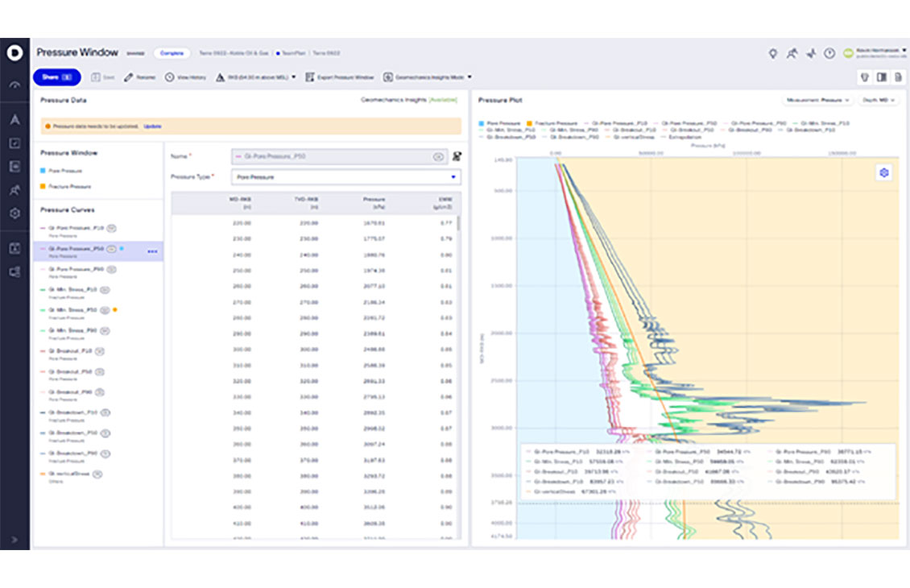Image resolution: width=910 pixels, height=588 pixels.
Task: Click the orange Fracture Pressure color swatch
Action: tap(43, 186)
